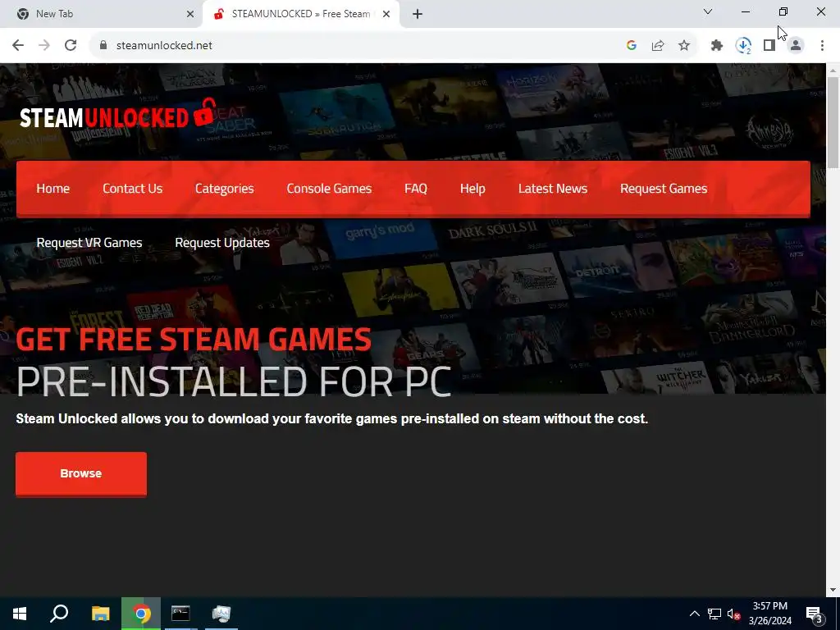The width and height of the screenshot is (840, 630).
Task: Close the STEAMUNLOCKED tab
Action: pyautogui.click(x=386, y=14)
